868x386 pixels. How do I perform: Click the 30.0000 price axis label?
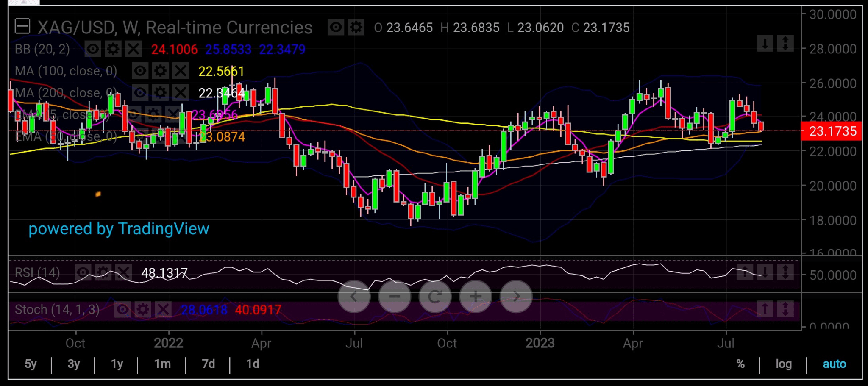coord(833,14)
